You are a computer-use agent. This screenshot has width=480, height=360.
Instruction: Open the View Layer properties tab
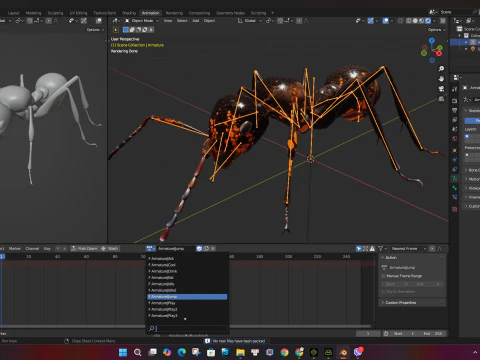pos(455,119)
